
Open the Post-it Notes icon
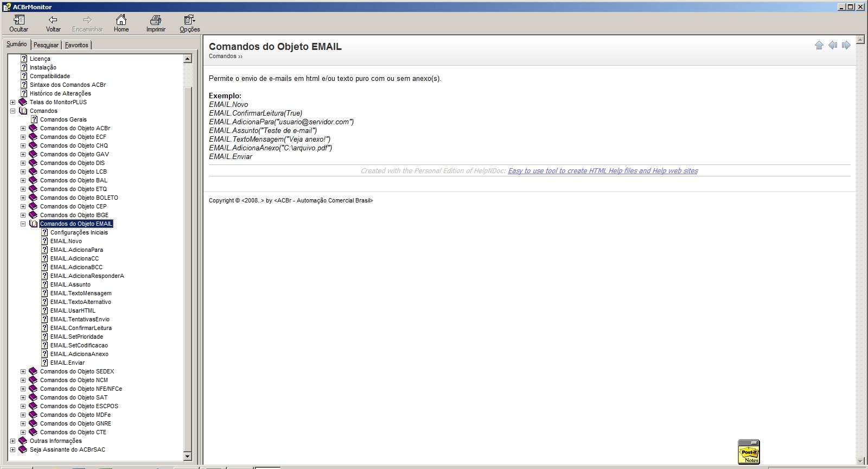(x=749, y=452)
